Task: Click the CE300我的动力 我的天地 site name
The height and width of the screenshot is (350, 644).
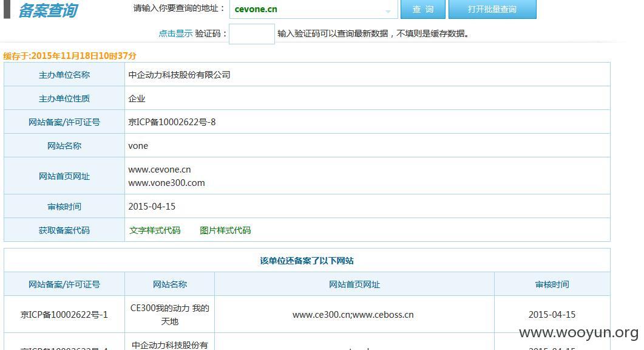Action: (169, 315)
